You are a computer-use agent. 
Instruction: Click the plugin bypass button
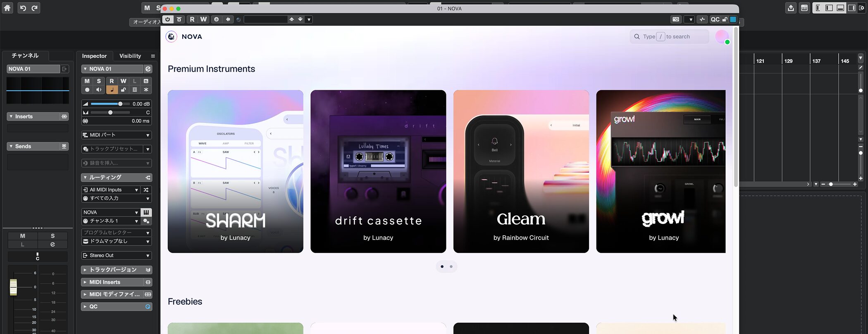[179, 19]
